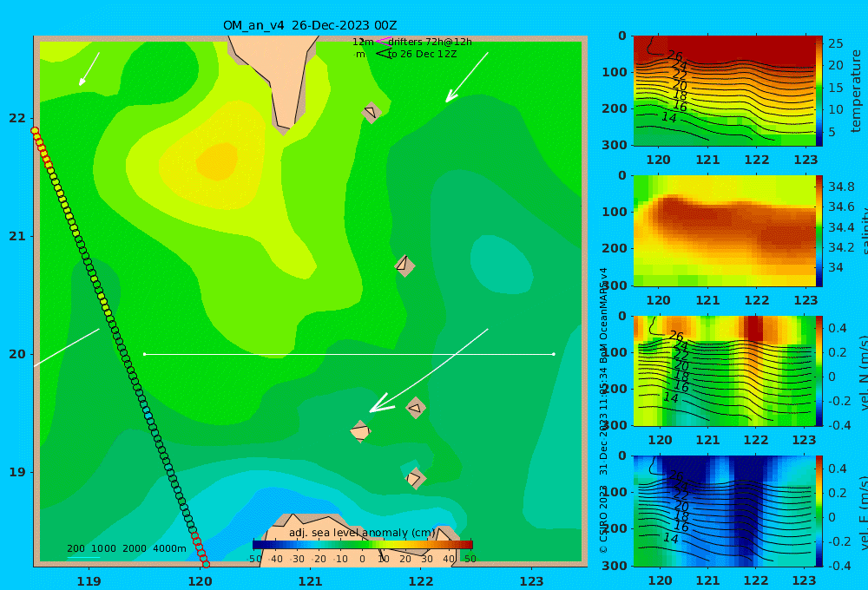Click the 'to 26 Dec 12Z' legend text

[422, 55]
